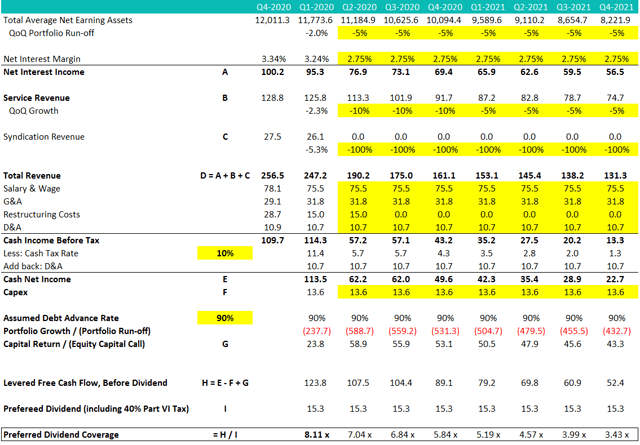Click the 'Net Interest Margin' row label

pyautogui.click(x=42, y=59)
